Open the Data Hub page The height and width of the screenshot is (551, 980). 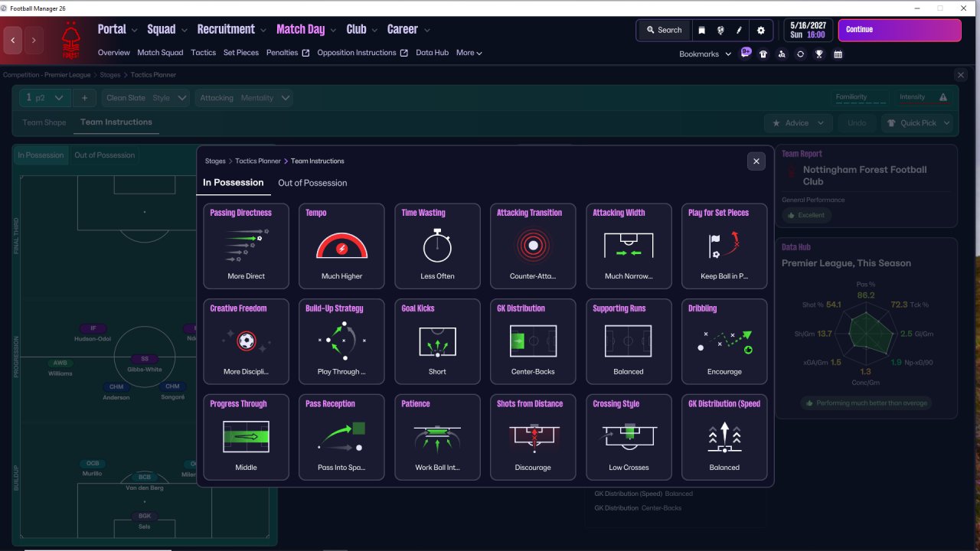click(x=432, y=53)
